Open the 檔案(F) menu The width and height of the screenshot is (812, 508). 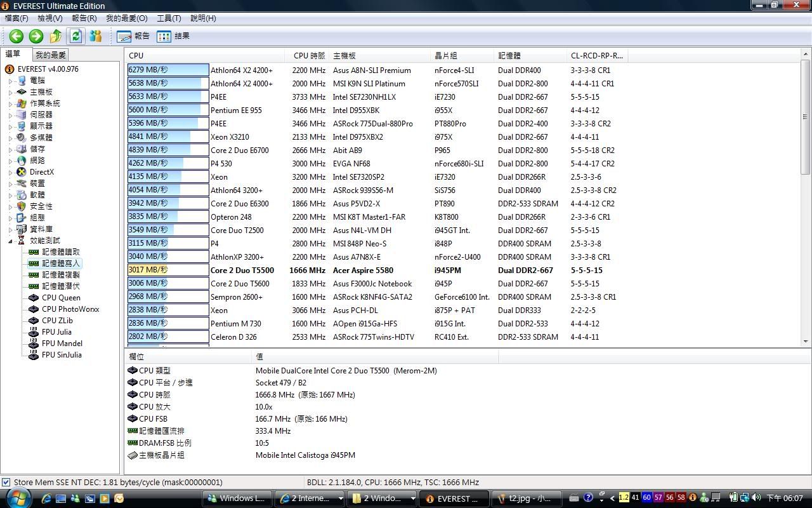16,18
